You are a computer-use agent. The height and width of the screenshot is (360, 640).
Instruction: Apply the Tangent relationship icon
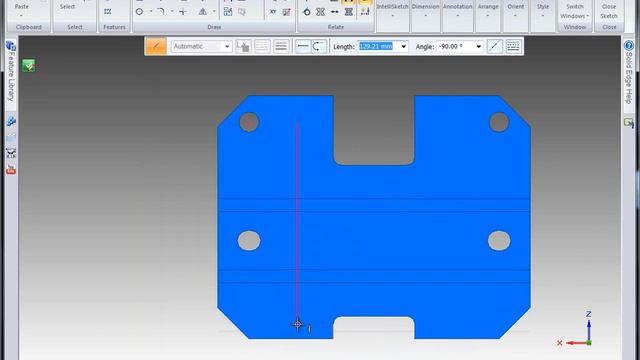click(307, 12)
